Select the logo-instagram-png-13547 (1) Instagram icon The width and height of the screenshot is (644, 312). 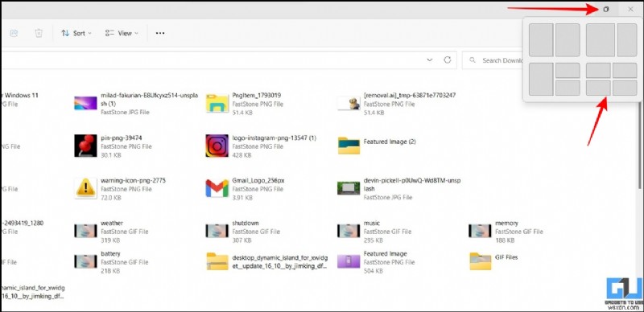pyautogui.click(x=217, y=146)
